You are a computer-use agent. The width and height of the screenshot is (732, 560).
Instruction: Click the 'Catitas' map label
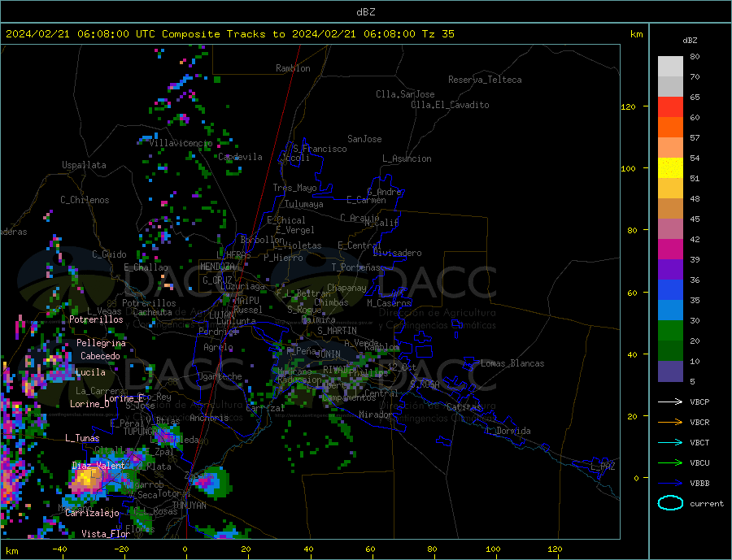(464, 407)
